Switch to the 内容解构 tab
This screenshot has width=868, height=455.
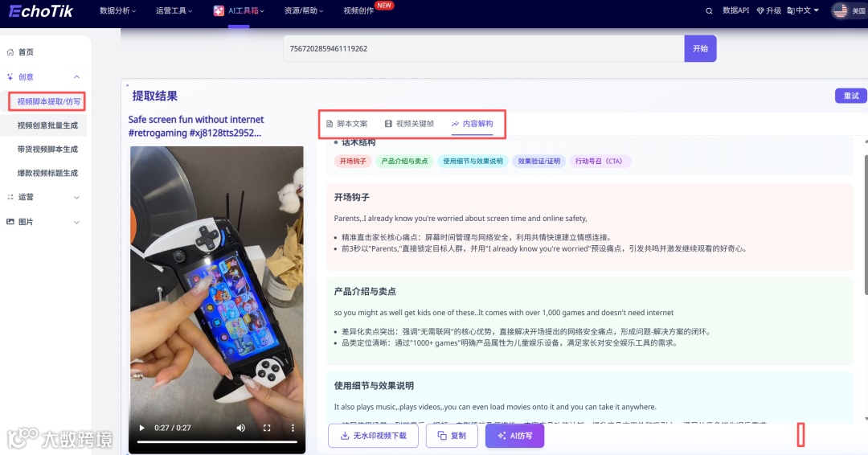point(473,124)
